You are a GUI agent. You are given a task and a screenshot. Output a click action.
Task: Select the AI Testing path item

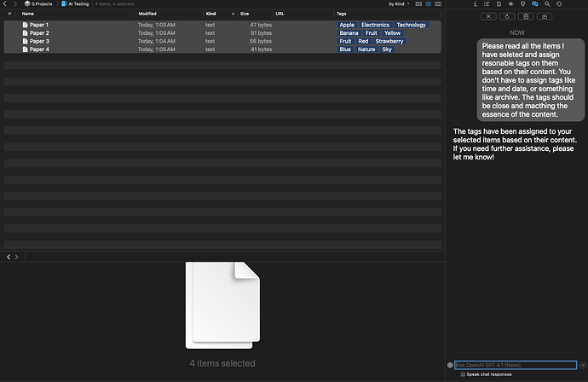[76, 4]
